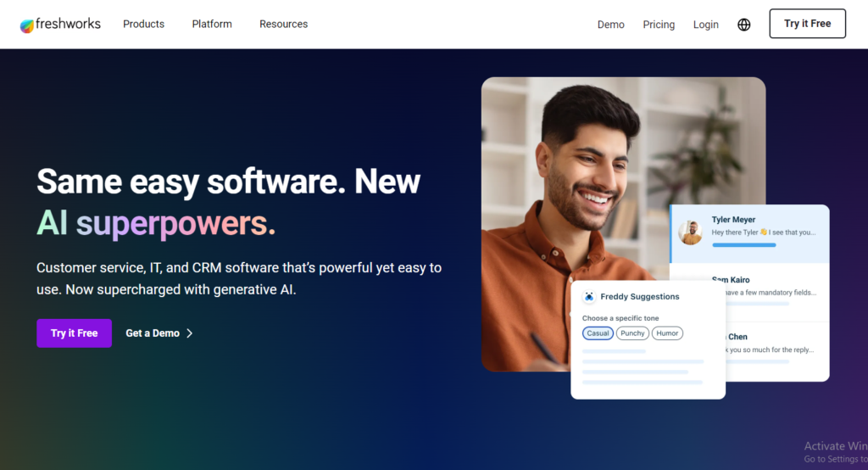
Task: Click Tyler Meyer's avatar photo
Action: (690, 232)
